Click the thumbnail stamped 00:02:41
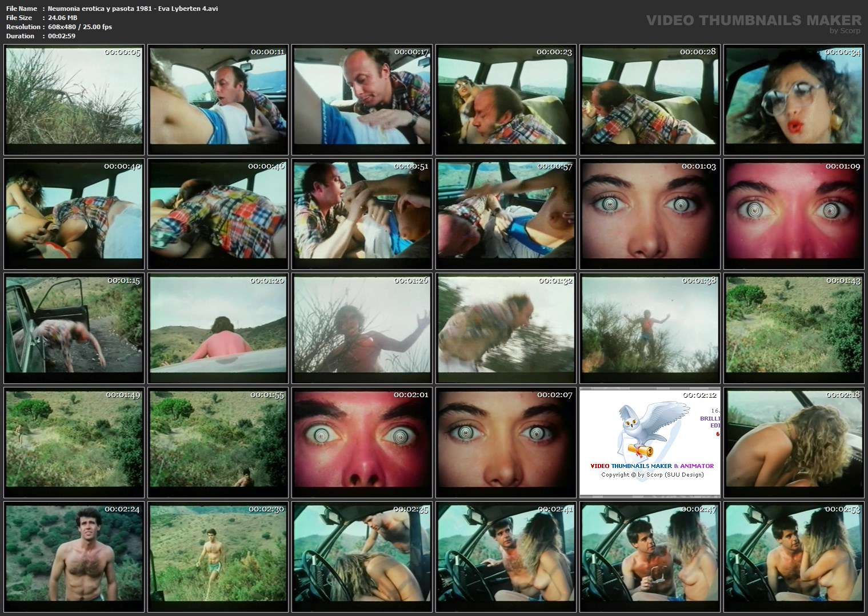Viewport: 868px width, 616px height. [506, 557]
